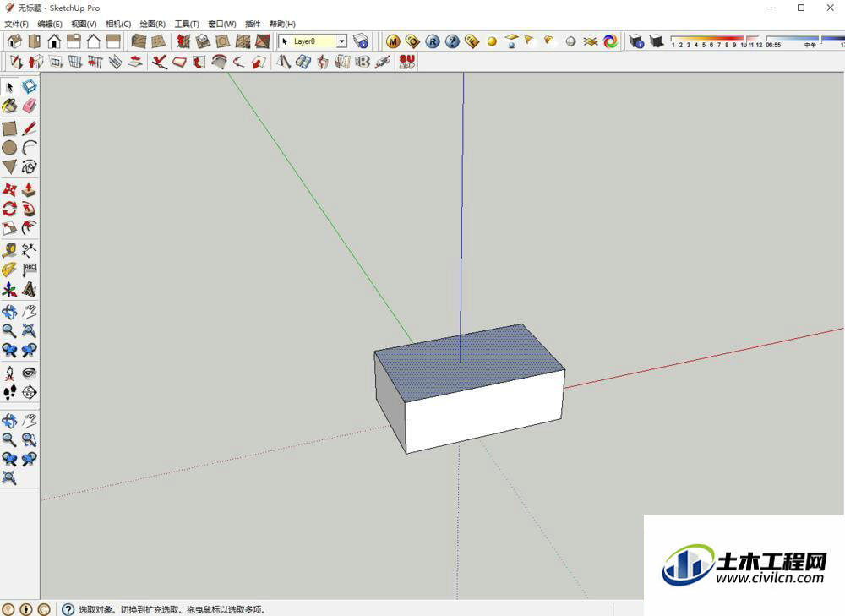Select the Tape Measure tool

pyautogui.click(x=9, y=250)
